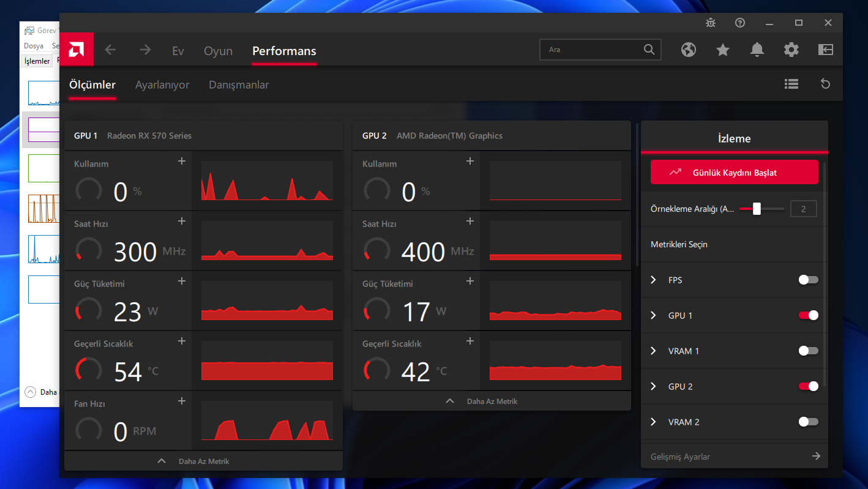Image resolution: width=868 pixels, height=489 pixels.
Task: Open settings with the gear icon
Action: pos(791,50)
